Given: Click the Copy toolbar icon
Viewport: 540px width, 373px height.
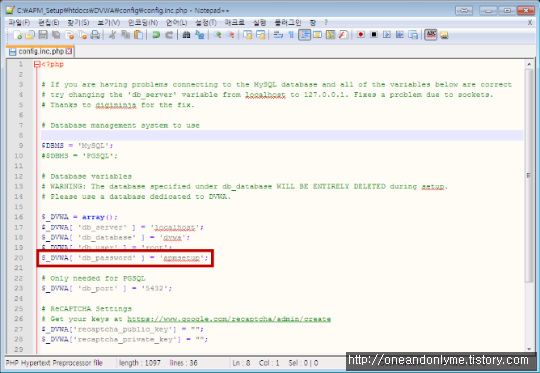Looking at the screenshot, I should [x=125, y=35].
